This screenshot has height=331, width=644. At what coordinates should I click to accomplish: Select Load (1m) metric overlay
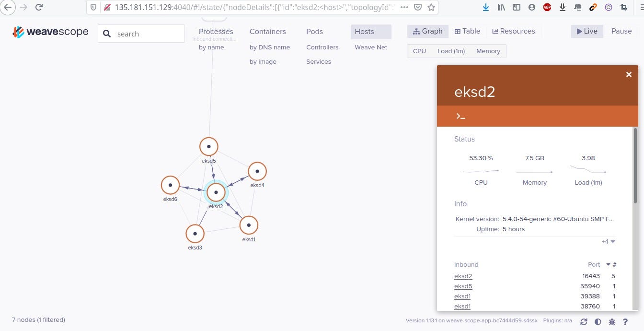451,51
